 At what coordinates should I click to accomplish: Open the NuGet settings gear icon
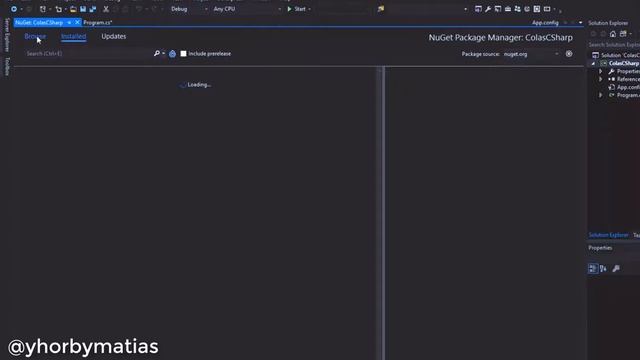click(x=569, y=53)
